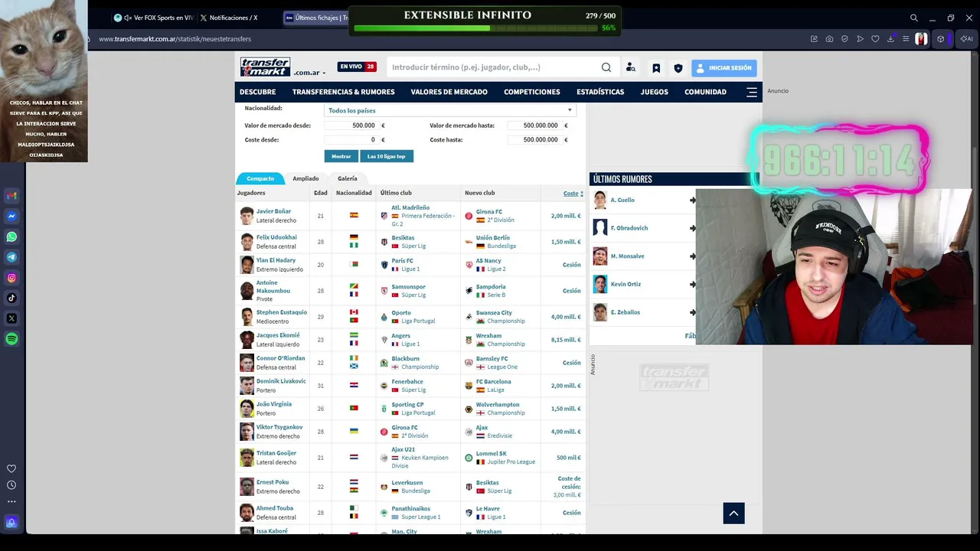Open X (Twitter) in the browser sidebar
Screen dimensions: 980x551
tap(11, 318)
